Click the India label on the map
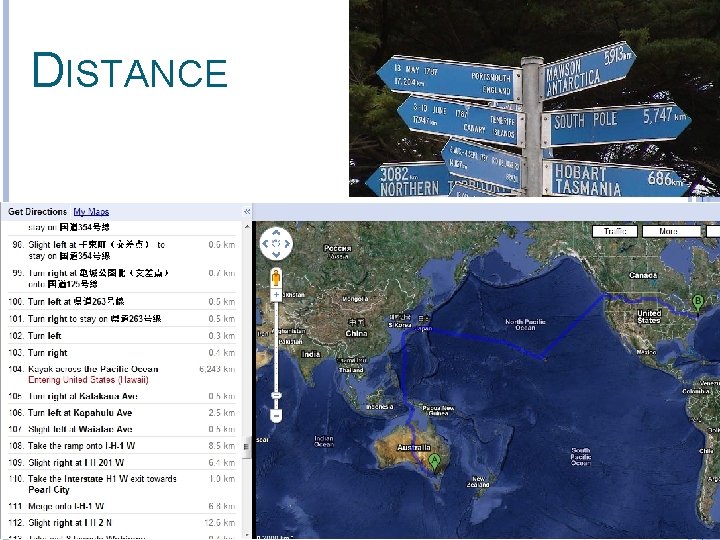Screen dimensions: 720x540 311,354
